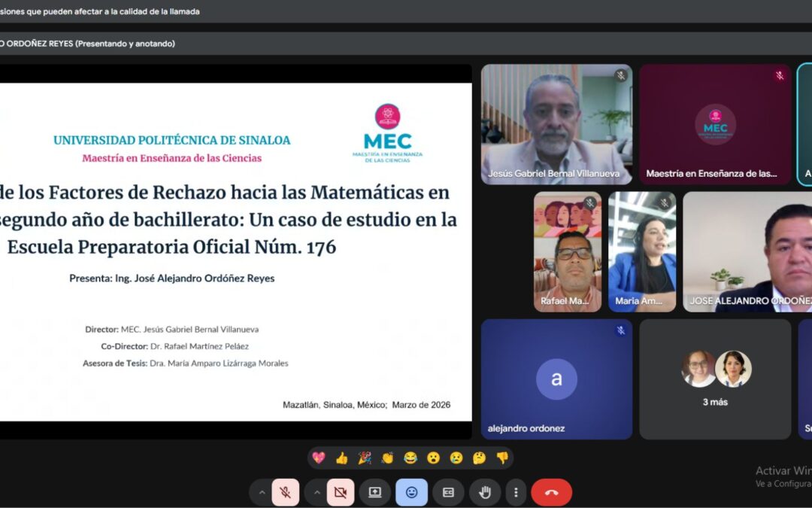
Task: Send a thumbs down reaction
Action: [x=502, y=458]
